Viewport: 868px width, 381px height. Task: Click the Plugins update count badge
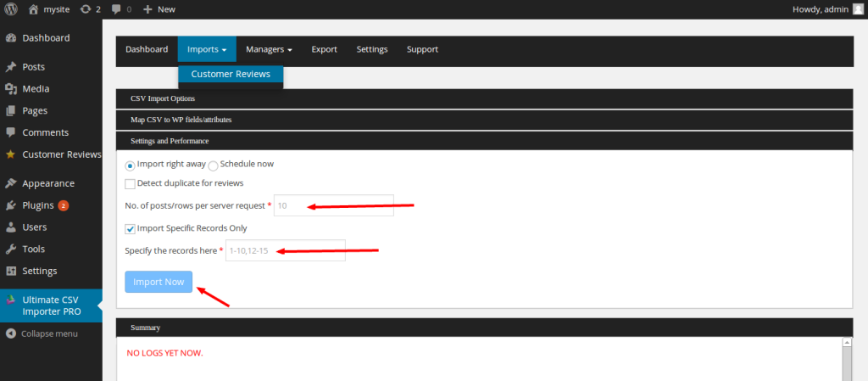pos(63,205)
